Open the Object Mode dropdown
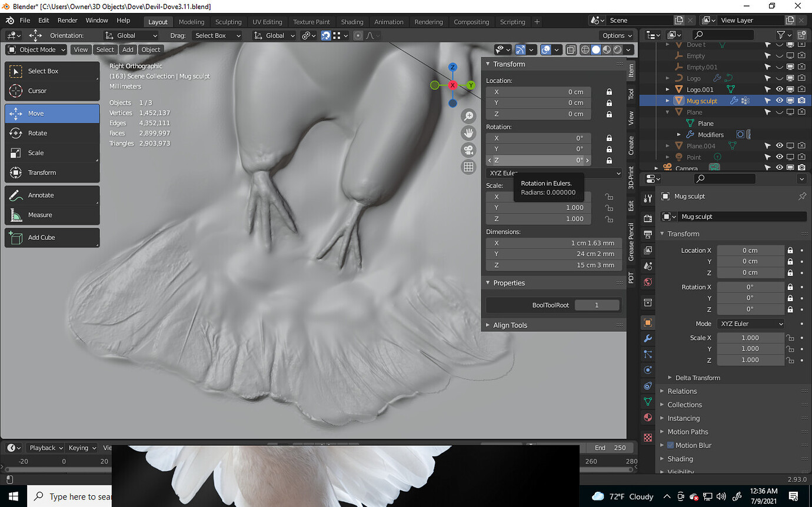The image size is (812, 507). click(x=36, y=50)
